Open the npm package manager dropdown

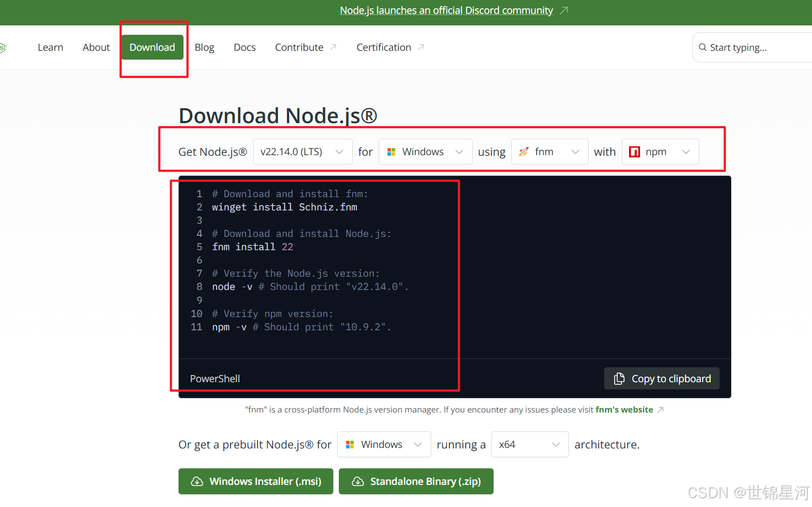click(661, 152)
